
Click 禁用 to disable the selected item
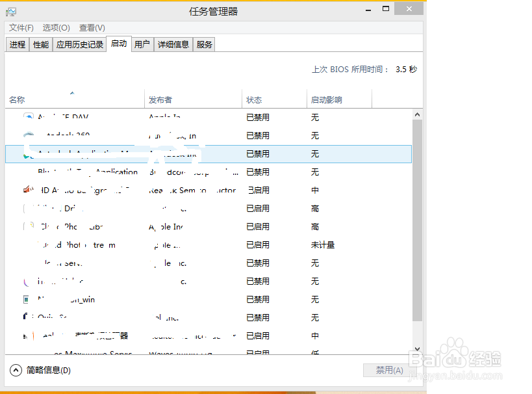(x=388, y=370)
